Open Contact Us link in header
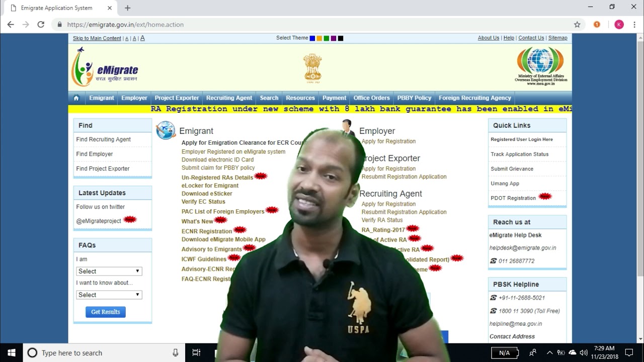This screenshot has height=362, width=644. (531, 38)
